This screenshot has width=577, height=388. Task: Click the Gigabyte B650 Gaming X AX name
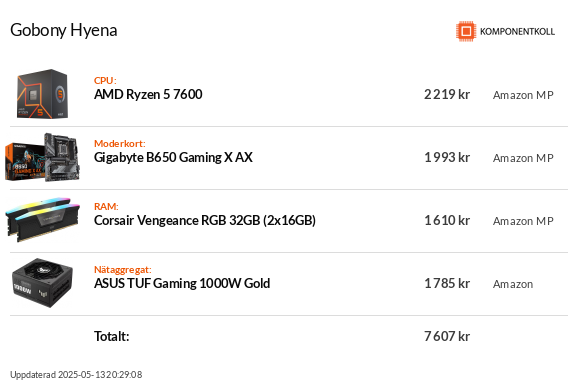(x=173, y=158)
